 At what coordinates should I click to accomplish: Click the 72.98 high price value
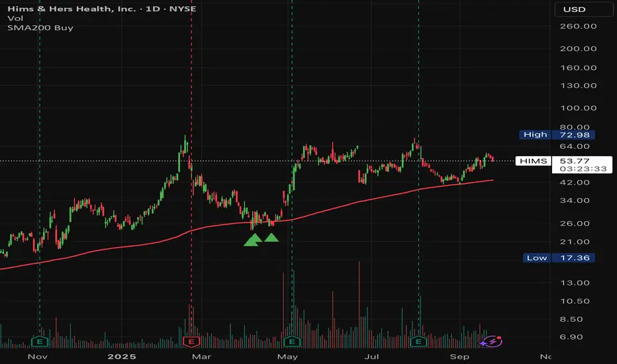point(573,134)
